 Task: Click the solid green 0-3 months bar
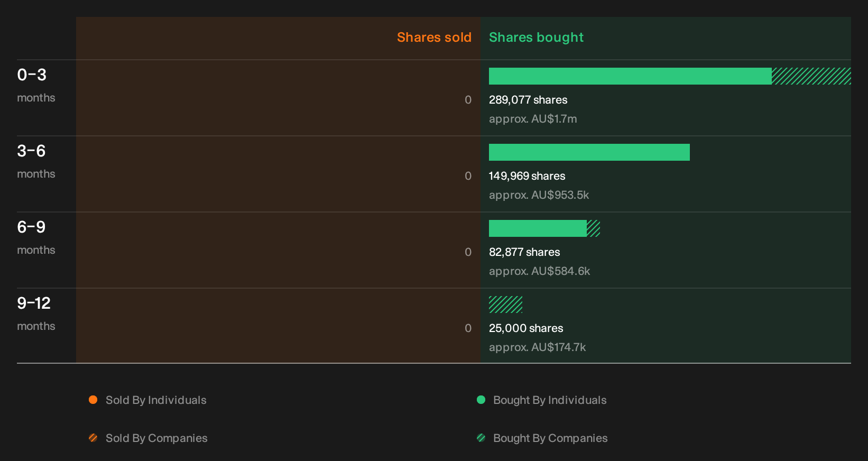point(630,76)
